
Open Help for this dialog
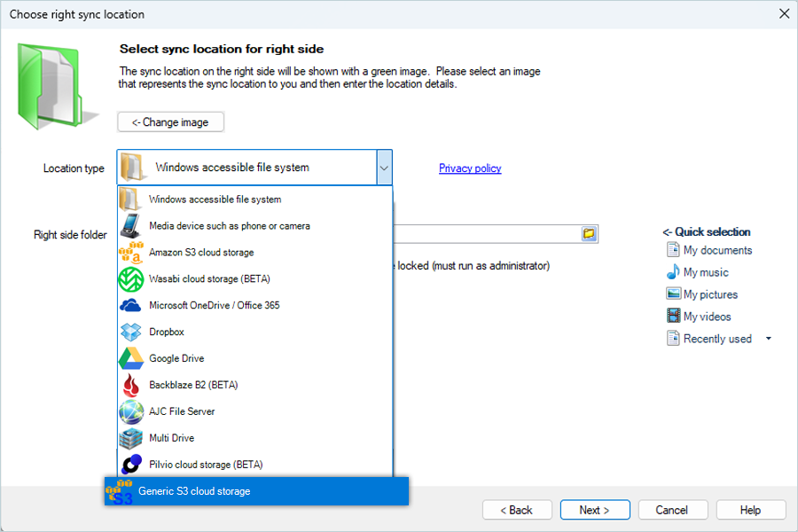pos(751,510)
